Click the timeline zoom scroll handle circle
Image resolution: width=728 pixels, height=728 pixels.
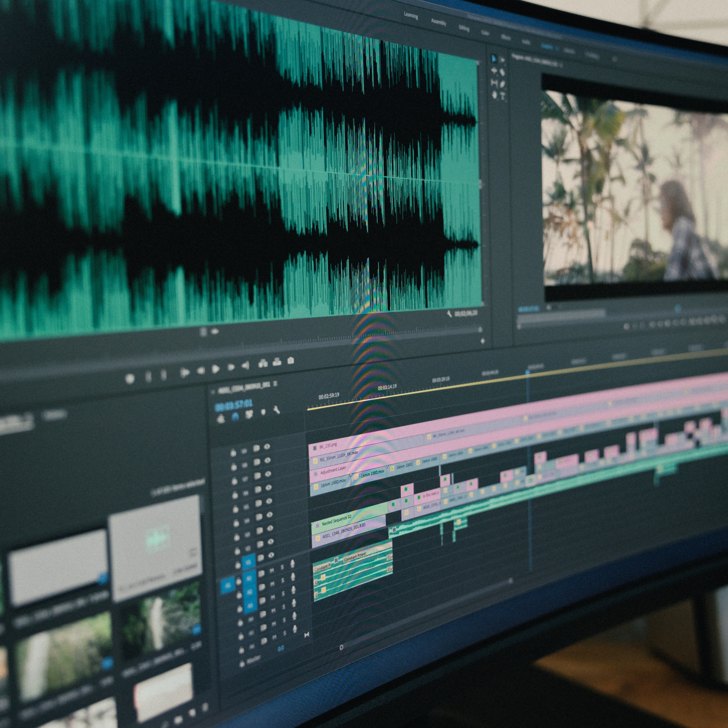341,647
